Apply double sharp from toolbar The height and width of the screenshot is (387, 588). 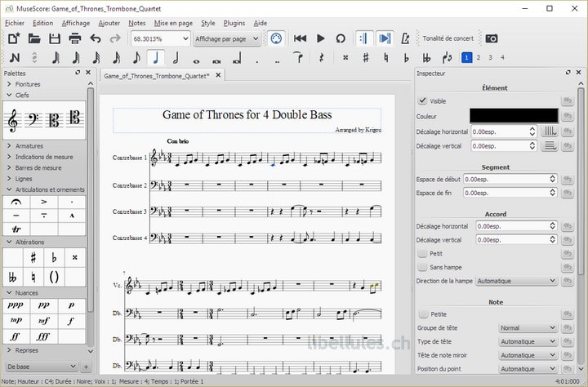coord(345,58)
